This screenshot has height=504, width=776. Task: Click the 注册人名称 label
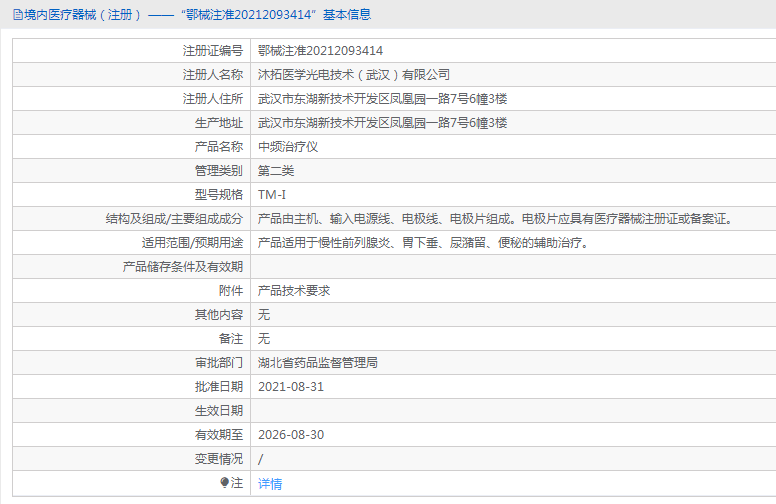(213, 75)
